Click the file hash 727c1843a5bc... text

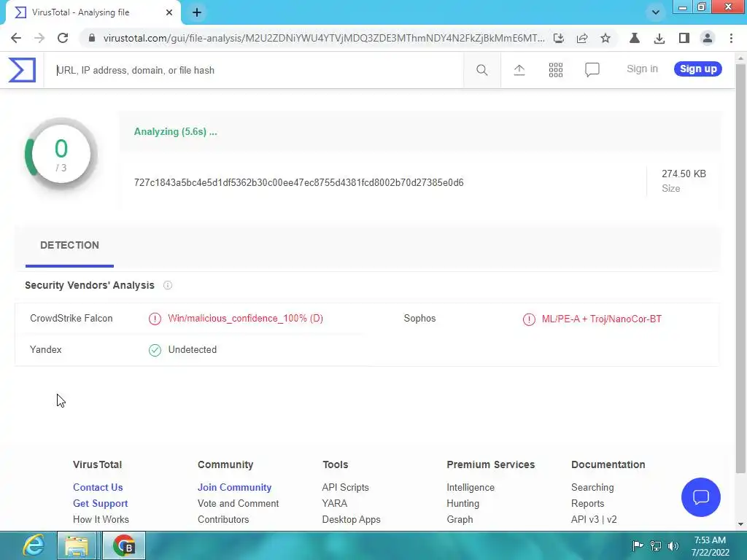pos(298,183)
